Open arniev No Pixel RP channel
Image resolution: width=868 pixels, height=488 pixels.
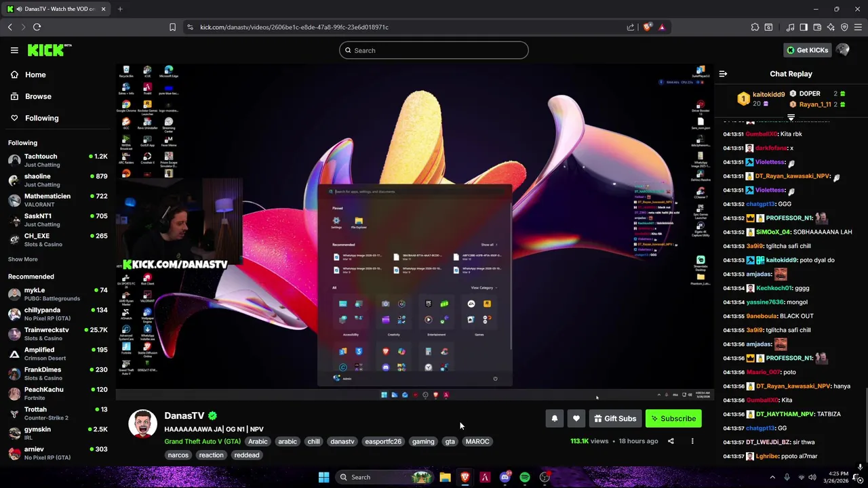(x=58, y=453)
